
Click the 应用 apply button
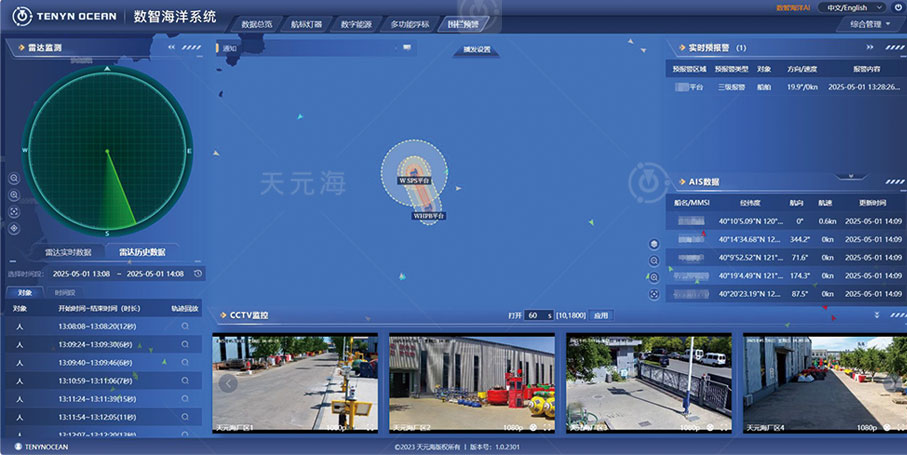click(601, 315)
